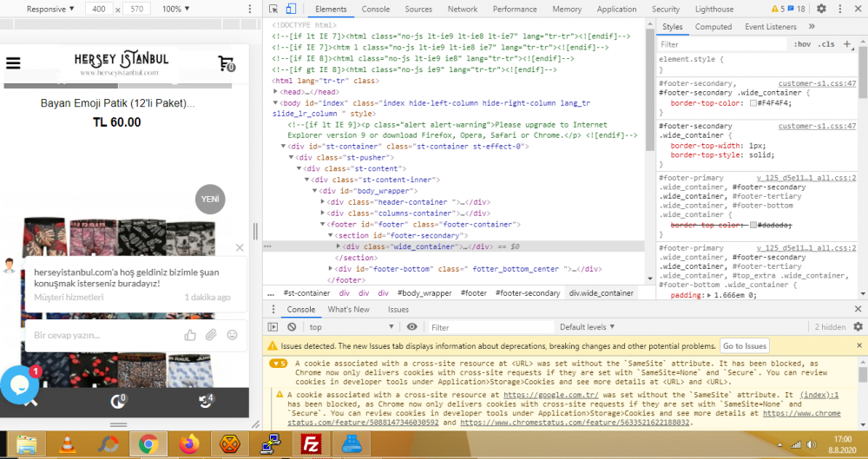The width and height of the screenshot is (868, 459).
Task: Switch to the Network tab
Action: [462, 9]
